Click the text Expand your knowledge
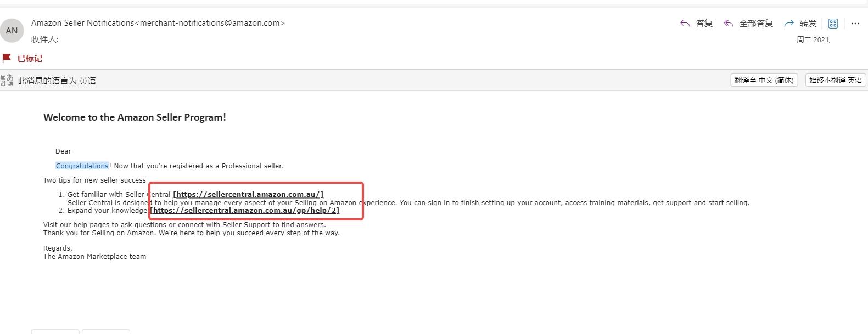 click(x=107, y=211)
